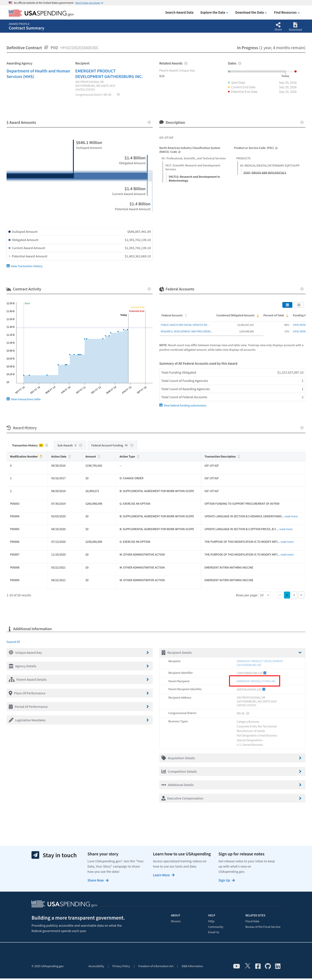This screenshot has height=980, width=312.
Task: Open Rows per page dropdown
Action: [265, 595]
